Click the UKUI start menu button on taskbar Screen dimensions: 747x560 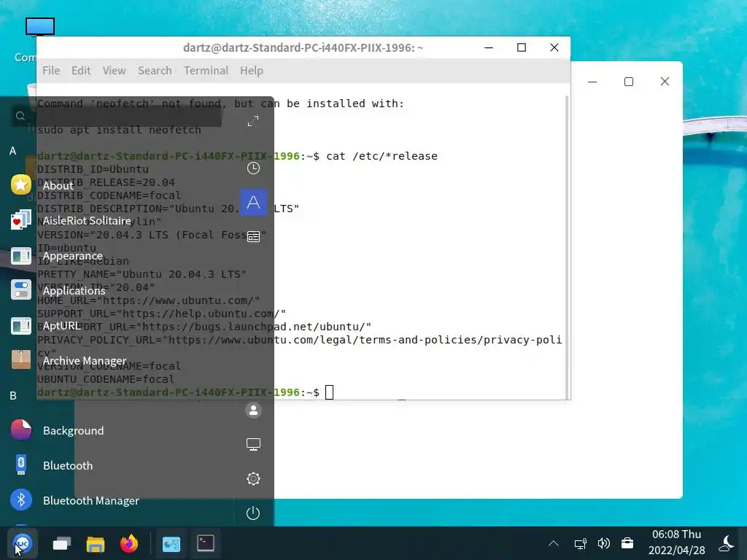tap(22, 543)
